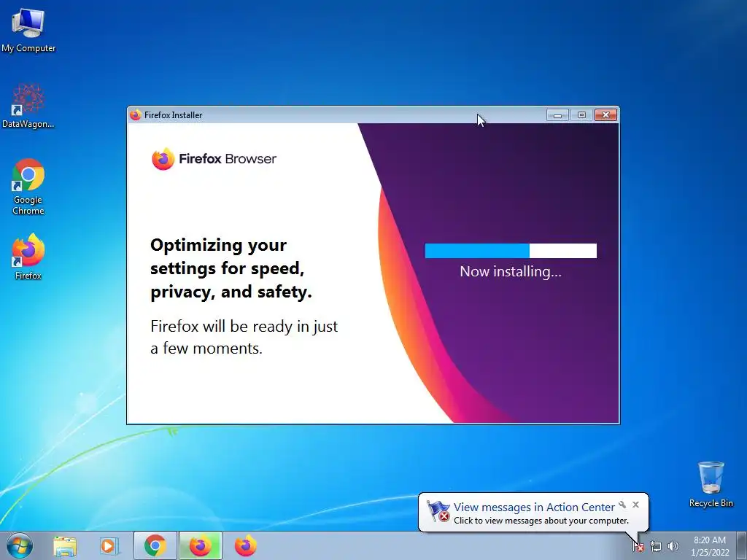The height and width of the screenshot is (560, 747).
Task: Click the installation progress bar
Action: click(511, 251)
